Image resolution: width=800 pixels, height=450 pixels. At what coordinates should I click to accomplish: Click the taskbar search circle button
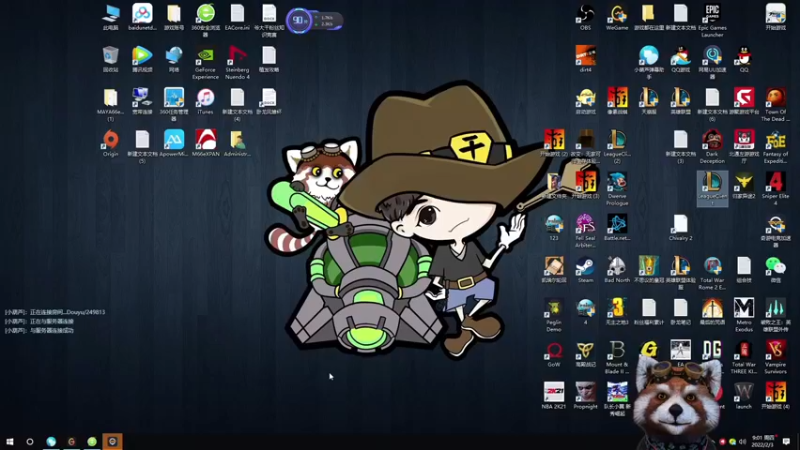click(x=30, y=441)
